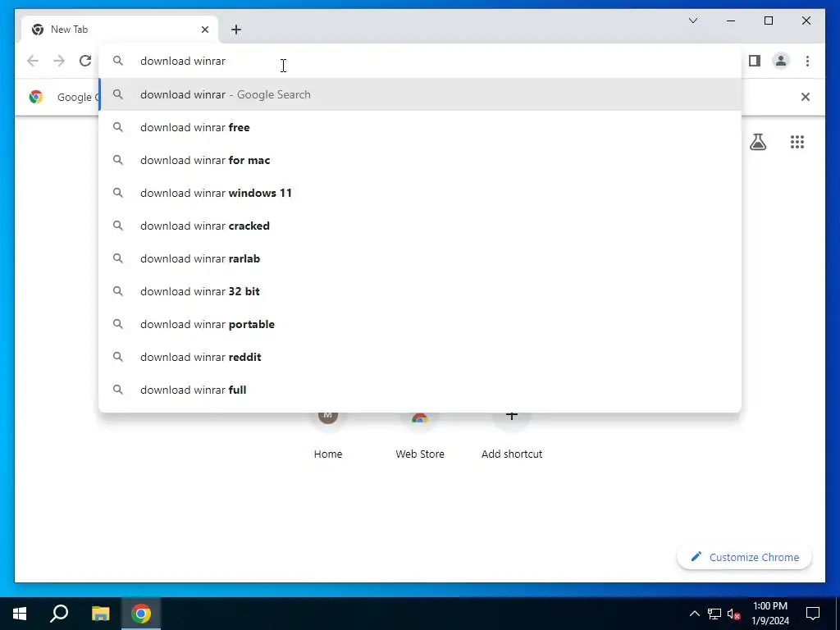840x630 pixels.
Task: Toggle the Chrome side panel icon
Action: pyautogui.click(x=755, y=61)
